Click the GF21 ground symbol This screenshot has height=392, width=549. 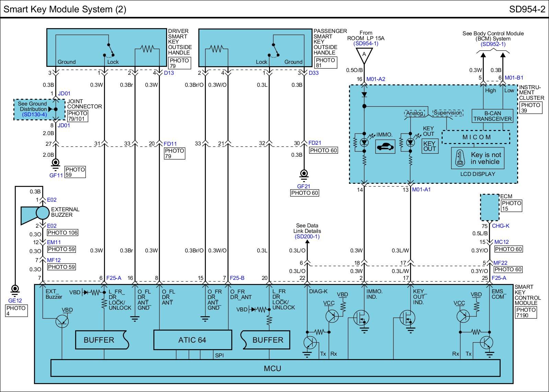click(x=304, y=175)
